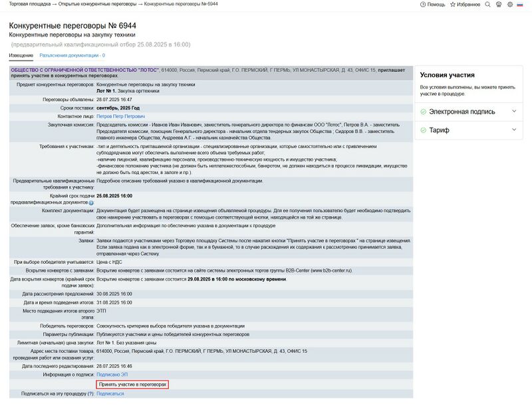Open the Разъяснения документации tab
532x410 pixels.
coord(72,56)
